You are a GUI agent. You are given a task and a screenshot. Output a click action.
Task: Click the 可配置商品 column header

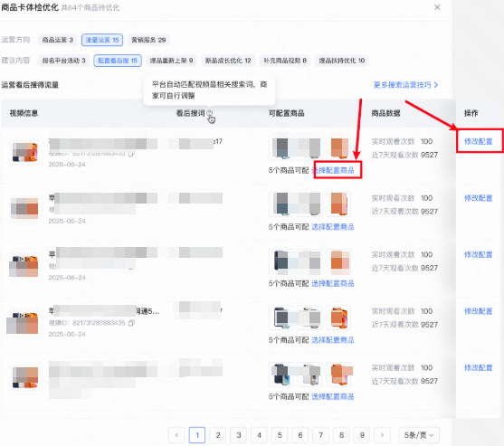pos(286,113)
